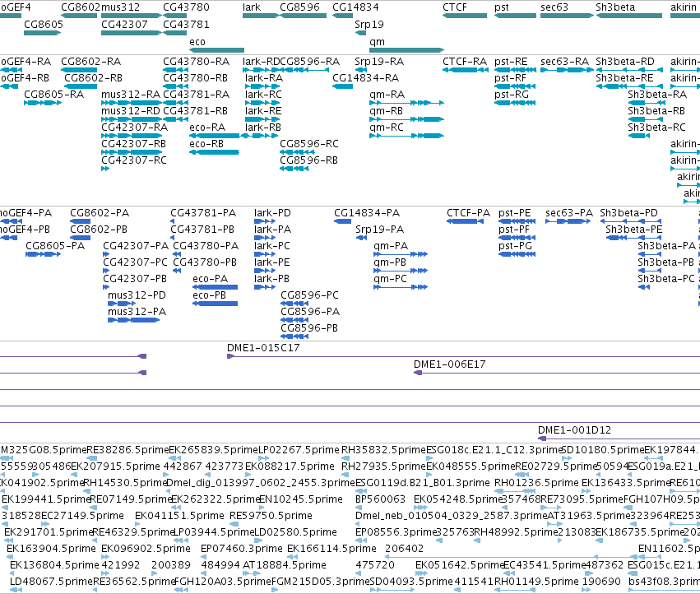Click protein CG43780-PB
Image resolution: width=700 pixels, height=594 pixels.
click(x=177, y=271)
